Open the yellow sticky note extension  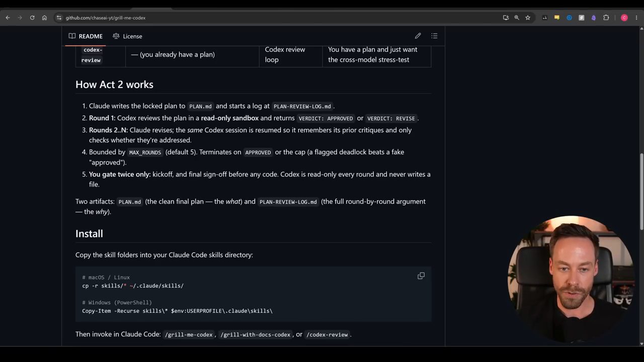pyautogui.click(x=557, y=18)
